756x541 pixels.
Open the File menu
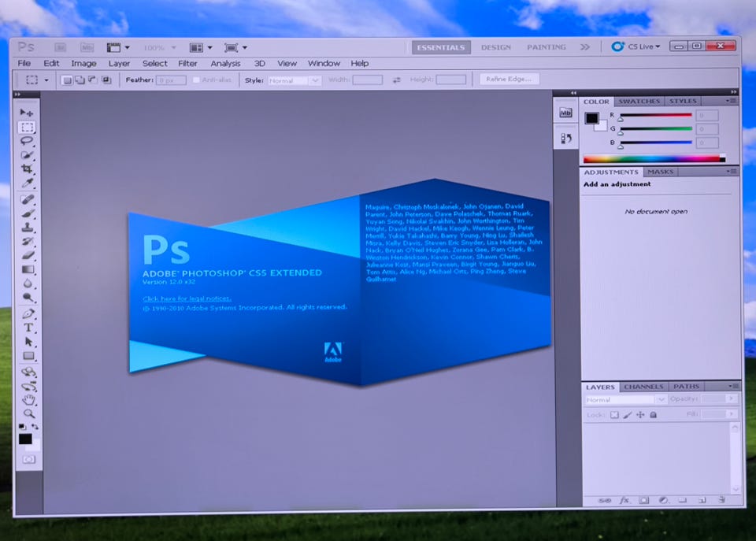pyautogui.click(x=24, y=63)
